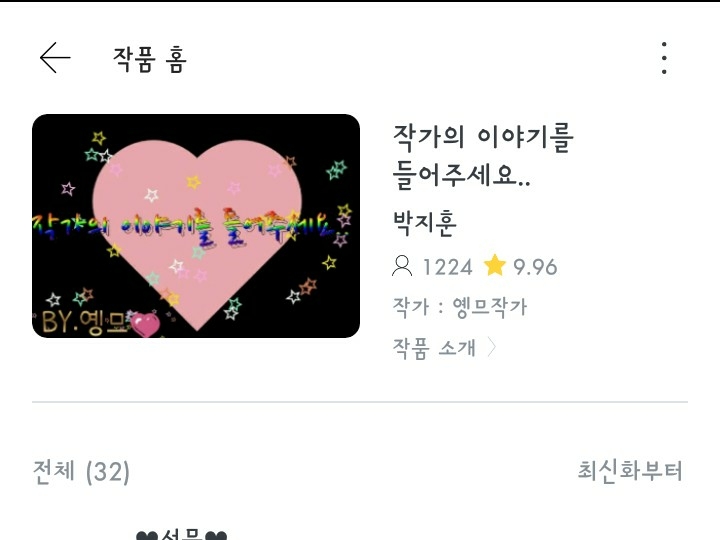Open the first episode titled 서문
The height and width of the screenshot is (540, 720).
pyautogui.click(x=182, y=534)
